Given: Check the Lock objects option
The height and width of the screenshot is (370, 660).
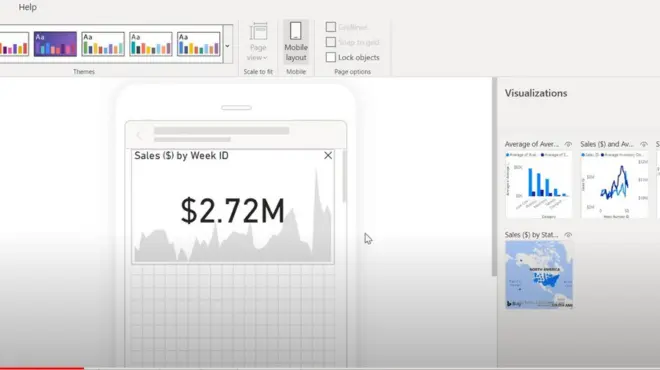Looking at the screenshot, I should tap(331, 57).
